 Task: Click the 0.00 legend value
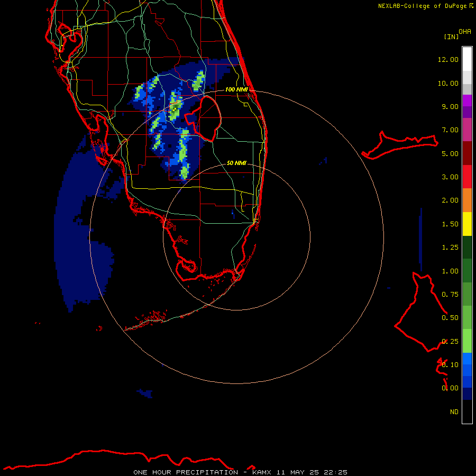(450, 388)
